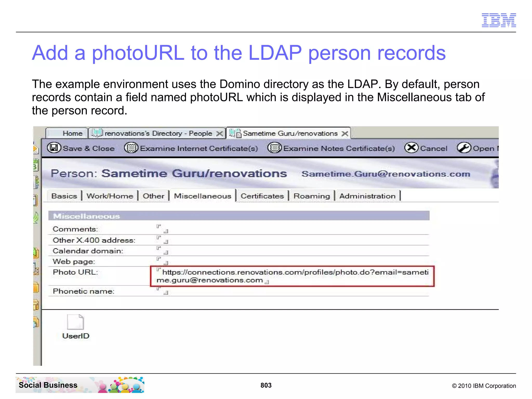Click the Comments input field
The width and height of the screenshot is (532, 399).
[162, 229]
